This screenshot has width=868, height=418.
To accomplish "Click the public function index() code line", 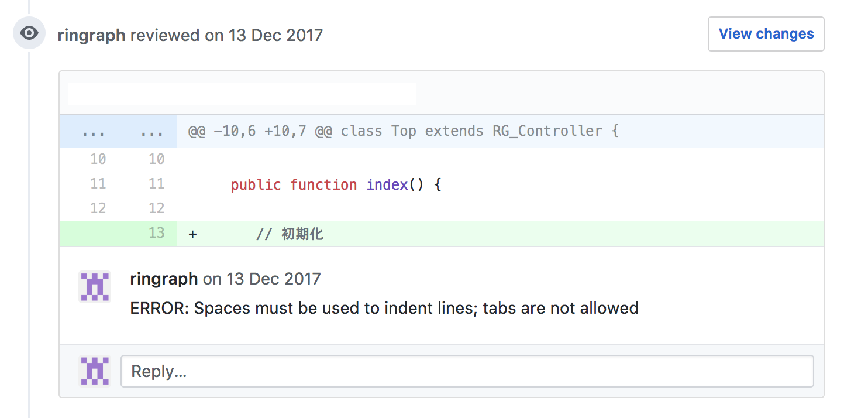I will click(x=336, y=184).
